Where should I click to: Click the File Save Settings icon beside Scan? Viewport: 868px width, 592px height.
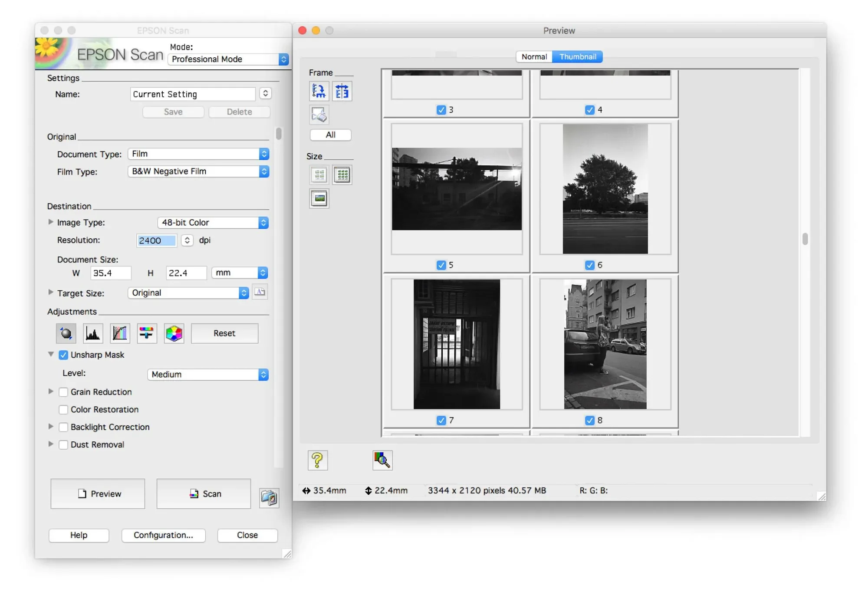click(269, 497)
